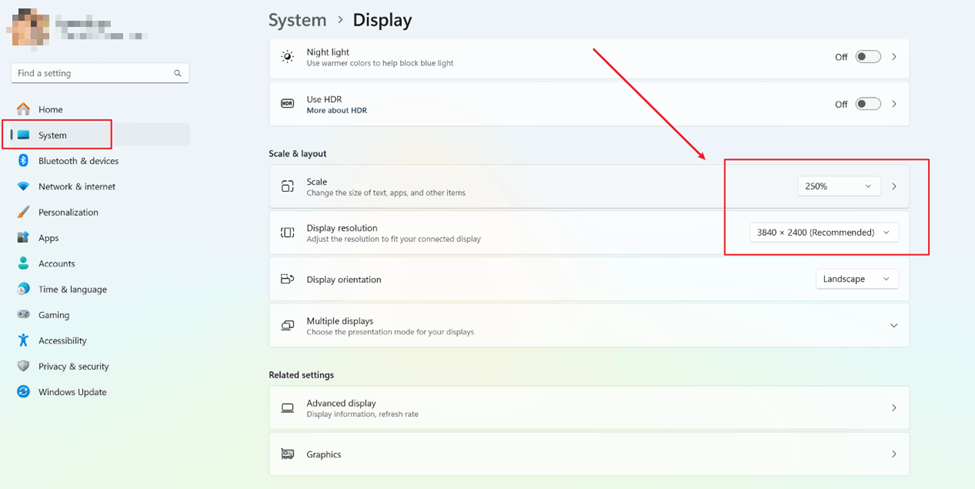This screenshot has width=975, height=489.
Task: Click the user profile avatar picture
Action: coord(28,27)
